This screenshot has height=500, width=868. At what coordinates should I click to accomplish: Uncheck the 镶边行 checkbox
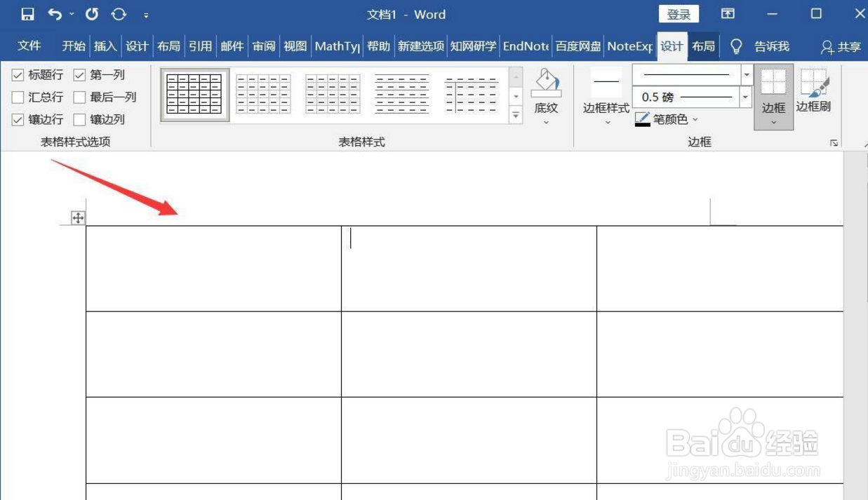[x=18, y=119]
